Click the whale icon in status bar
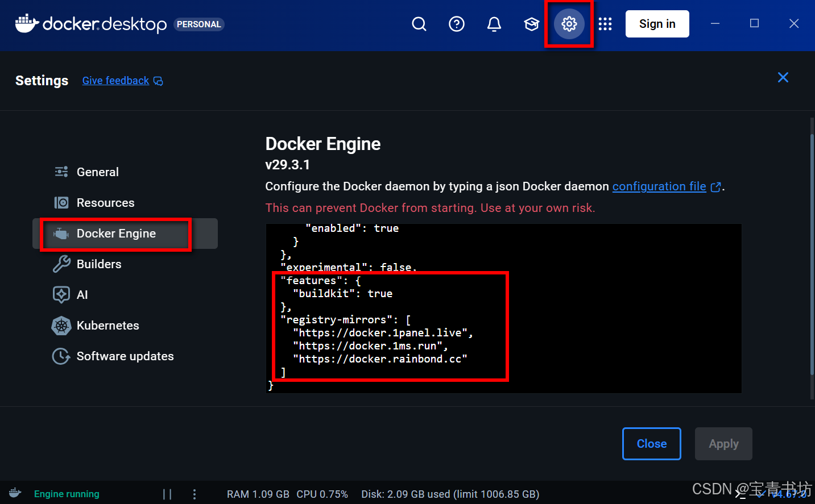815x504 pixels. [15, 493]
